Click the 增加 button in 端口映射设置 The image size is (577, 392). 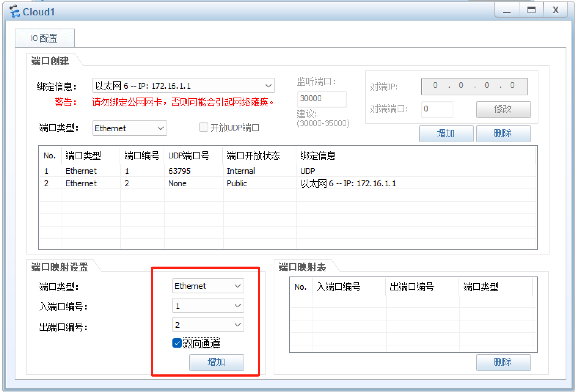(x=216, y=362)
